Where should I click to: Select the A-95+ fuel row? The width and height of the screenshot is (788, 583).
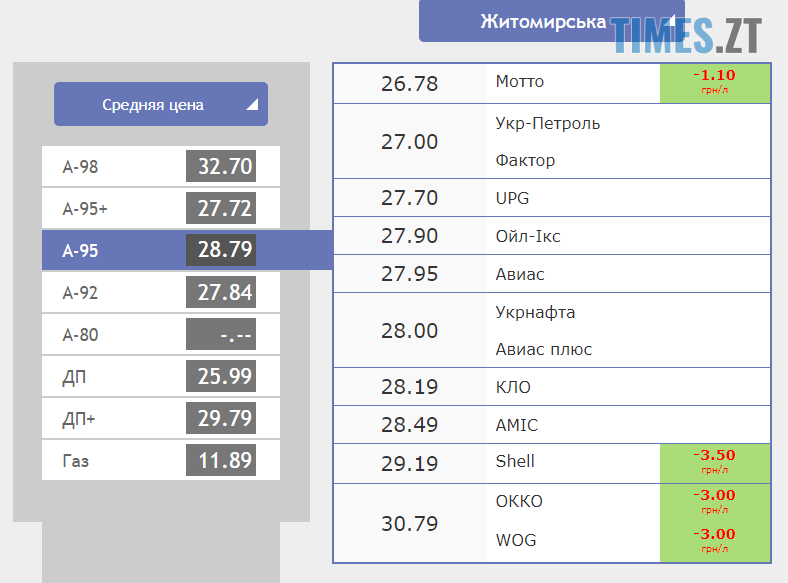pos(160,209)
